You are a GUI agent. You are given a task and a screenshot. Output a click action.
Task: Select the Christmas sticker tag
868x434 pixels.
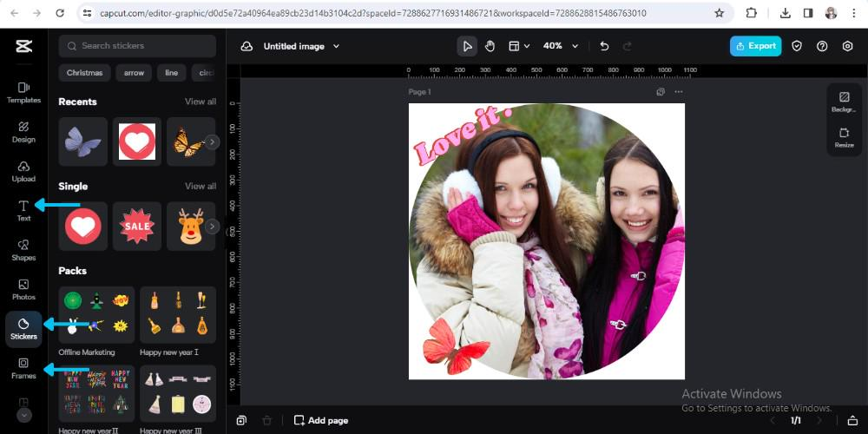tap(85, 73)
